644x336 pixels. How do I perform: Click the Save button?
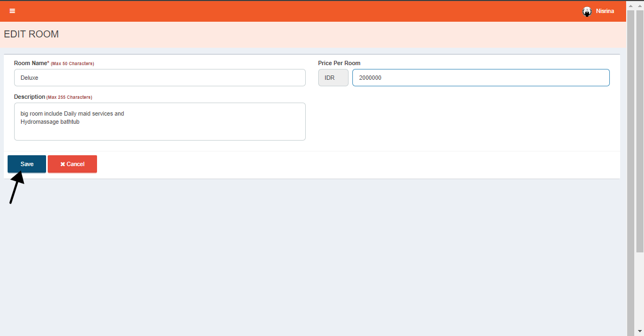click(27, 164)
